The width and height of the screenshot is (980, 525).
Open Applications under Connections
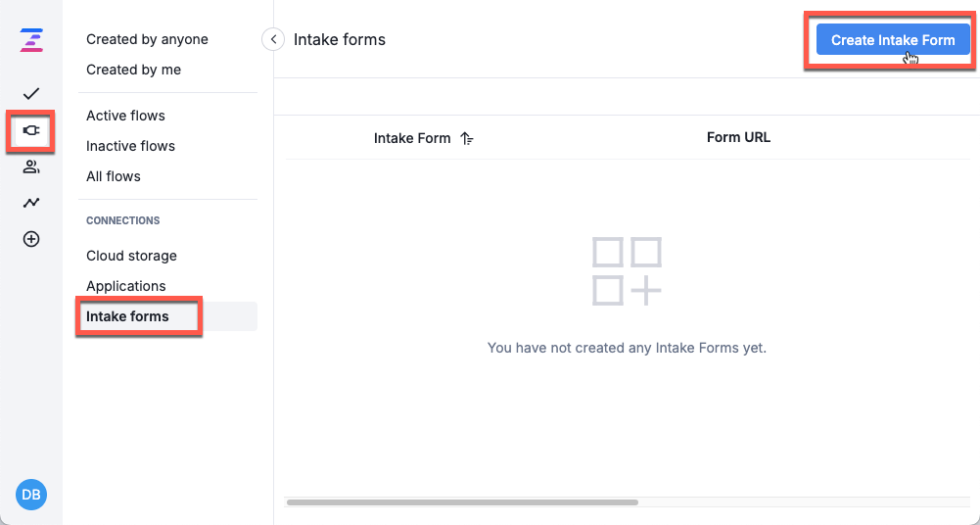125,286
